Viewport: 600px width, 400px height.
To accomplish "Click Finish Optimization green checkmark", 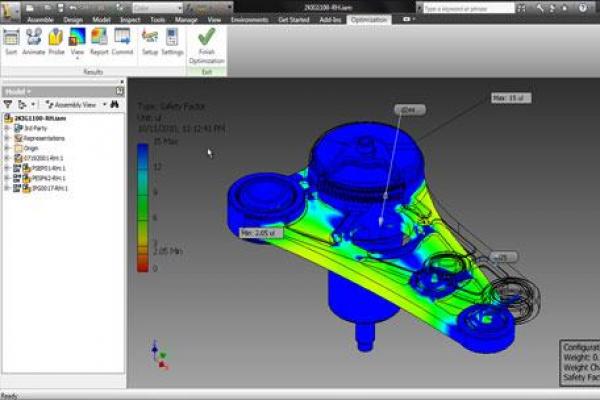I will (206, 43).
